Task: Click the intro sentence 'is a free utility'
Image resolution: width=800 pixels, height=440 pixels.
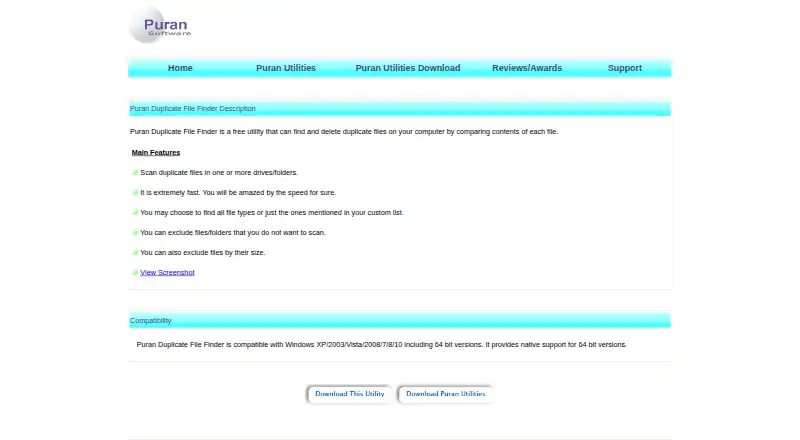Action: (344, 132)
